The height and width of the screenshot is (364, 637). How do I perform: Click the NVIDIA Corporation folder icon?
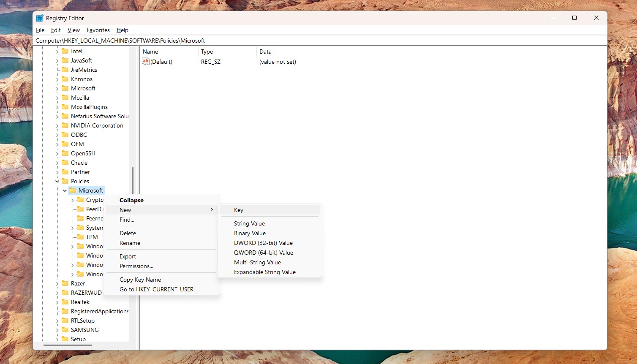(65, 125)
